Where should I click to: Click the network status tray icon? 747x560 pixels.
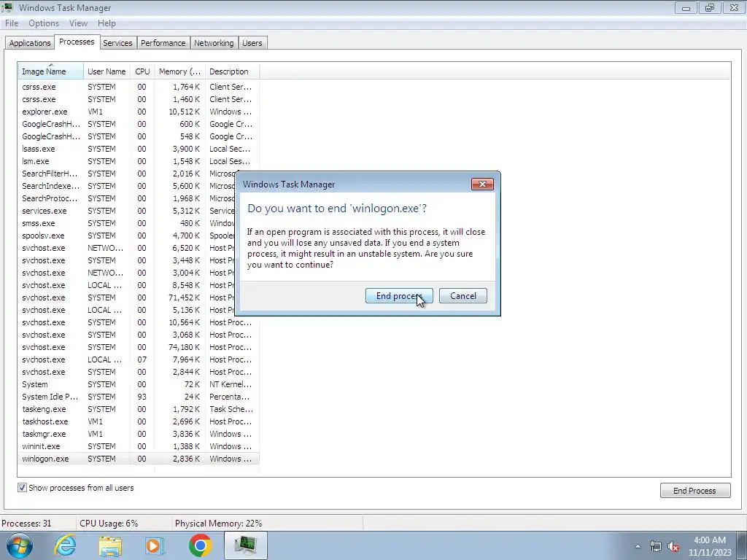pos(656,547)
